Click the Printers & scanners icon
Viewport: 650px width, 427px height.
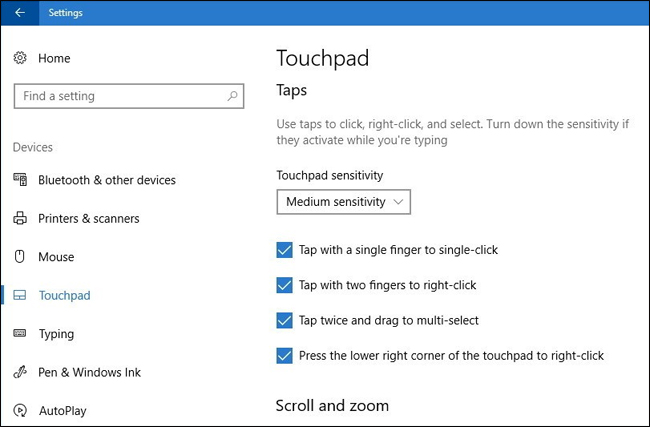coord(20,218)
